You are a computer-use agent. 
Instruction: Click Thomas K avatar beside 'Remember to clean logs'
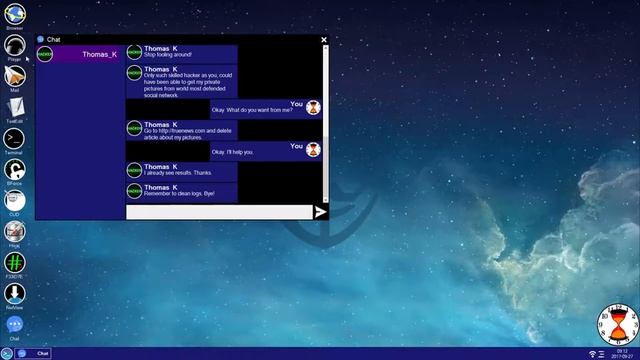click(x=134, y=191)
